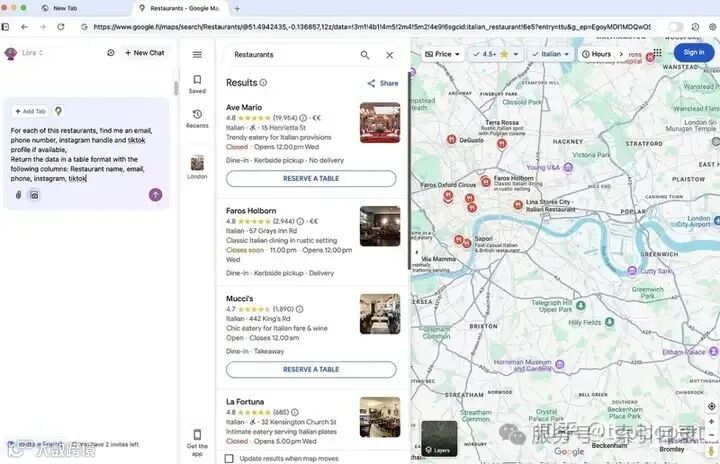The height and width of the screenshot is (464, 720).
Task: Click the search magnifier icon
Action: point(365,55)
